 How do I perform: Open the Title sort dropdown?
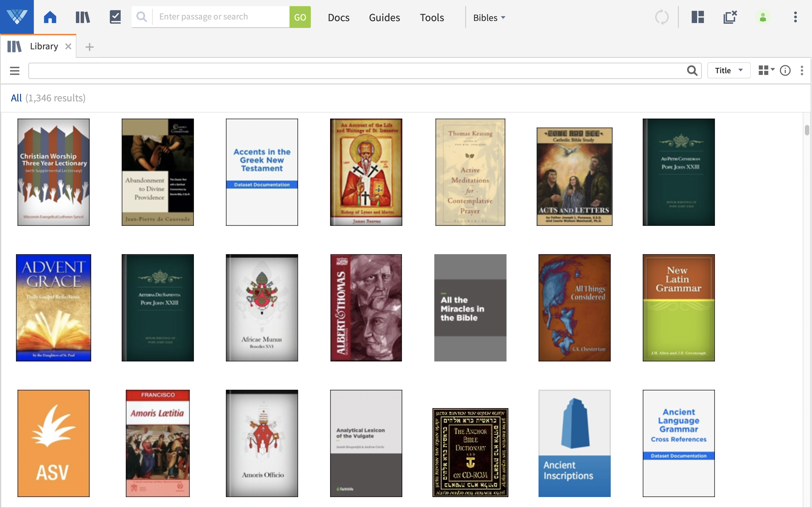(729, 70)
